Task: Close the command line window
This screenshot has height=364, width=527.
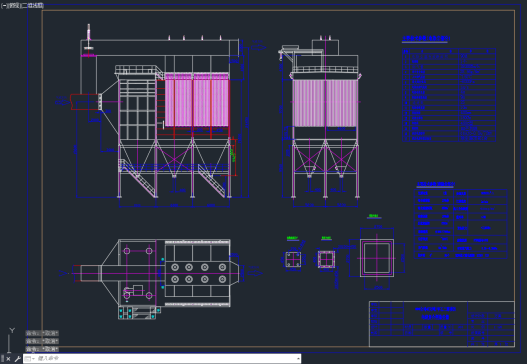Action: [x=8, y=359]
